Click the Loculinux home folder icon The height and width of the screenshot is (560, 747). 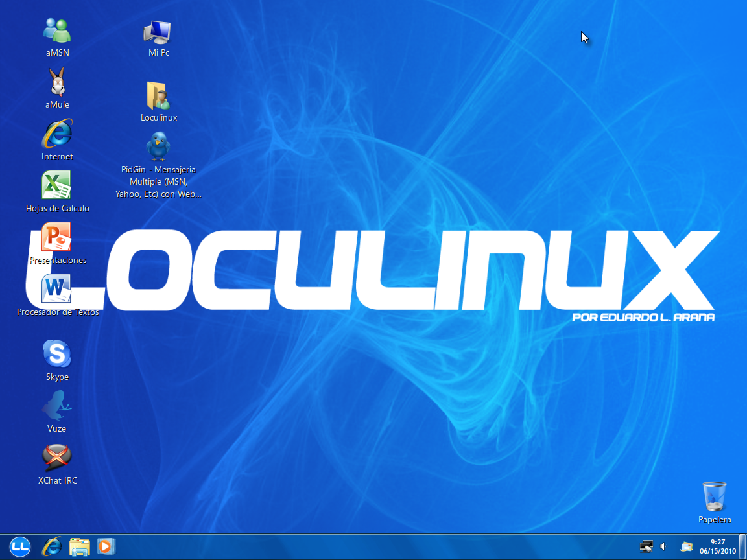point(158,96)
